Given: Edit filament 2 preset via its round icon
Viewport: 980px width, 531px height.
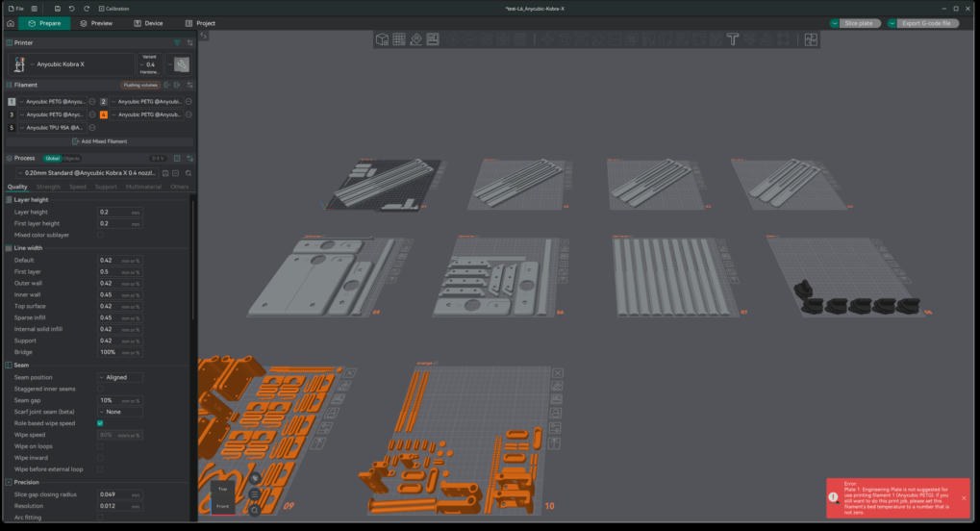Looking at the screenshot, I should (x=188, y=101).
